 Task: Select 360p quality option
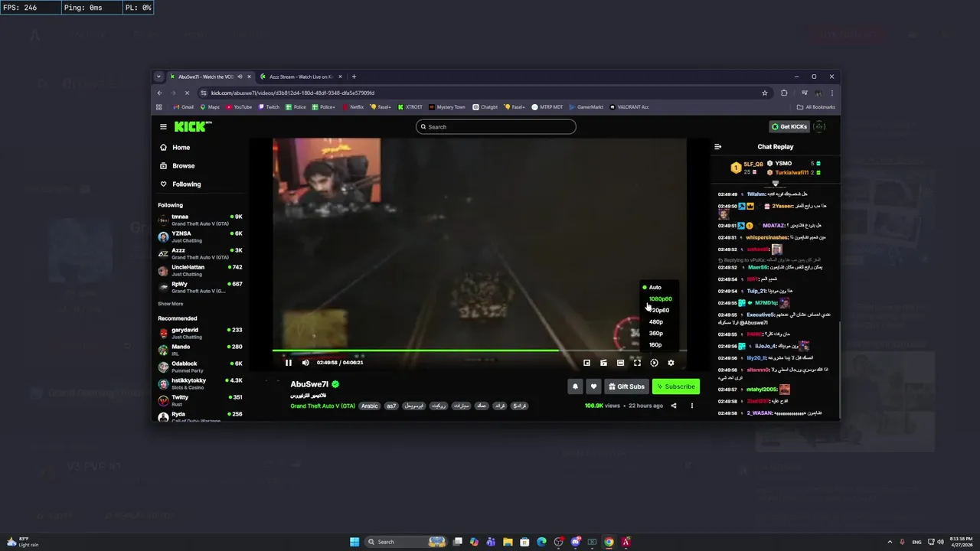pos(656,333)
